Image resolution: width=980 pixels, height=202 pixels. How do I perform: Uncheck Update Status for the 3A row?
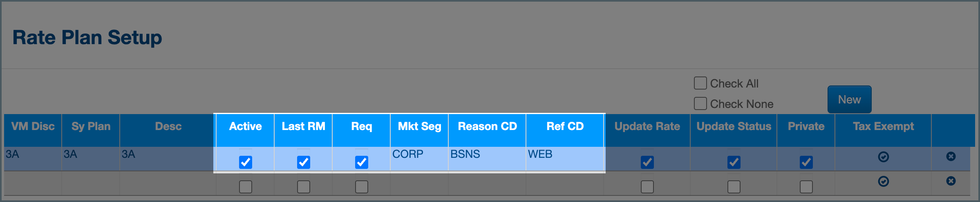pos(734,162)
